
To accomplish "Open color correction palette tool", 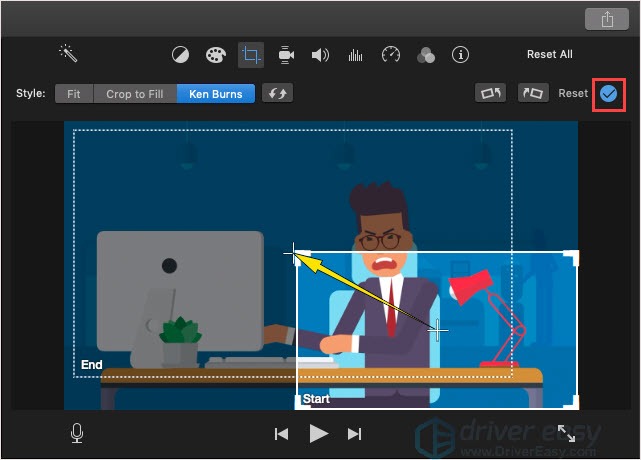I will [x=215, y=55].
